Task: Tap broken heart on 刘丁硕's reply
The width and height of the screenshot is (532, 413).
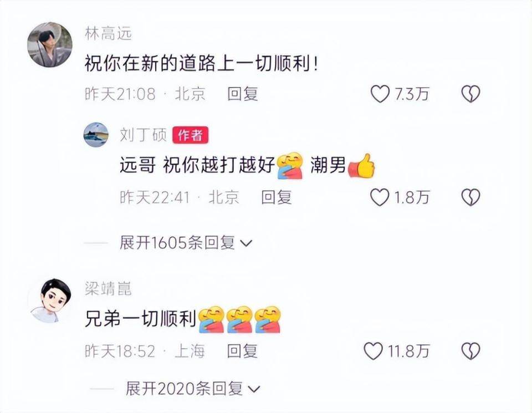Action: point(470,197)
